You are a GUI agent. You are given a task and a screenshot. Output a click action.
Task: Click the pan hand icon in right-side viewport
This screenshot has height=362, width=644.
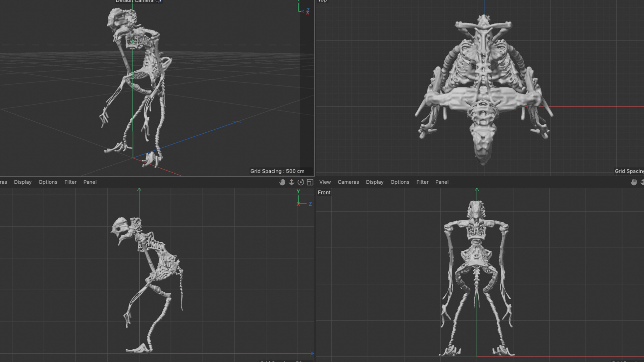tap(282, 182)
